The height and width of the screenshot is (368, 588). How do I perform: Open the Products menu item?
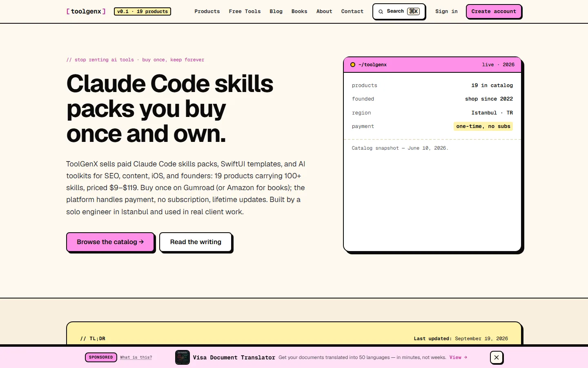coord(207,11)
